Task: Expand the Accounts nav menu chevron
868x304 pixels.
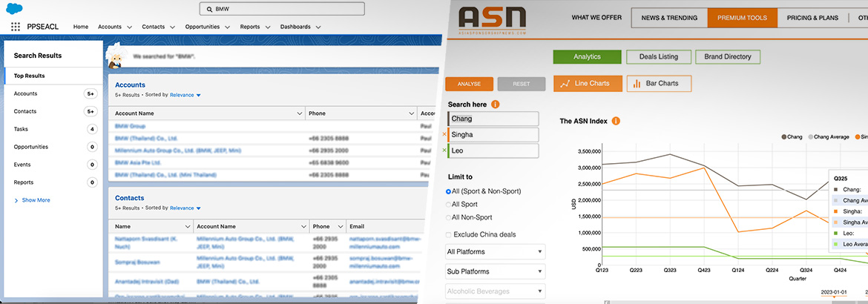Action: [129, 27]
